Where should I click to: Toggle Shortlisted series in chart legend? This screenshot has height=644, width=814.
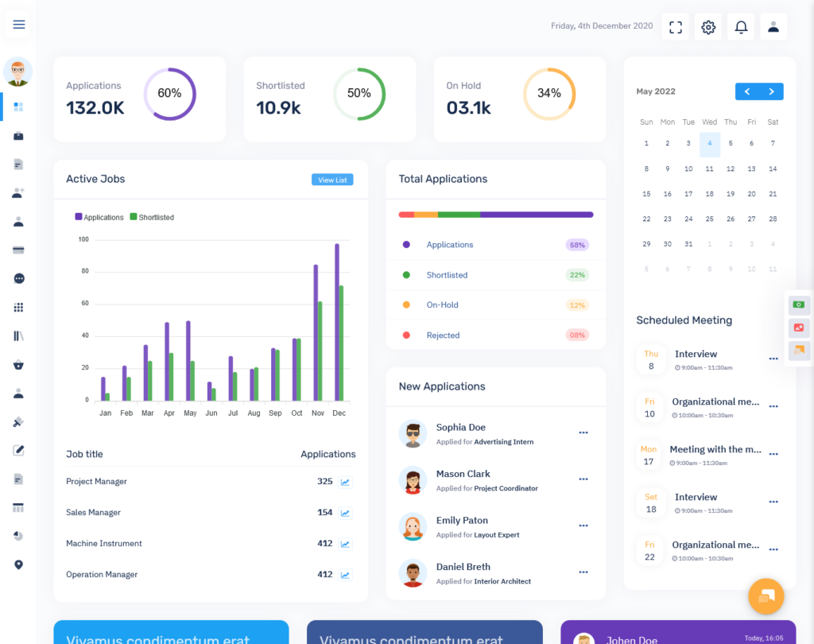click(x=152, y=217)
